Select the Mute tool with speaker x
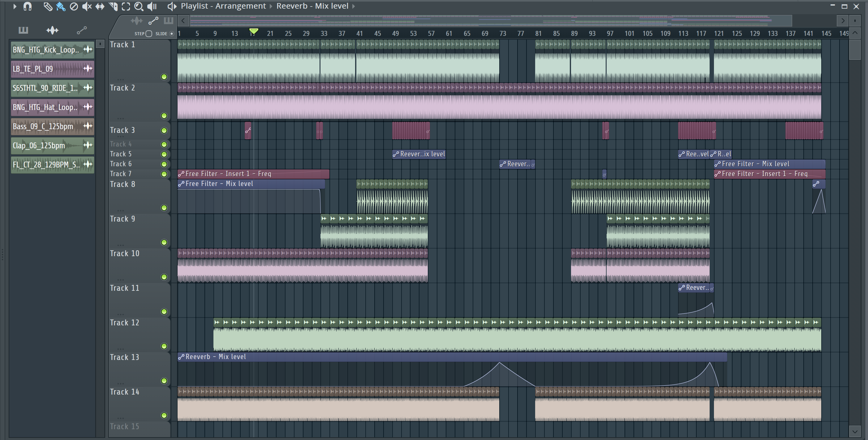Screen dimensions: 868x440 87,6
